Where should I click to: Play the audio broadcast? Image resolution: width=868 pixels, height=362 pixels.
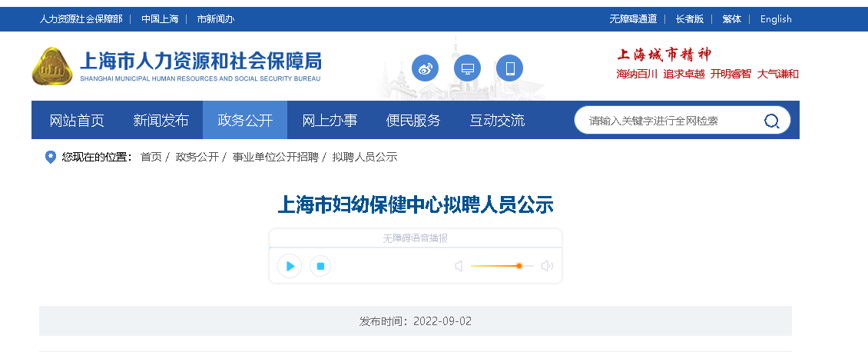point(290,266)
